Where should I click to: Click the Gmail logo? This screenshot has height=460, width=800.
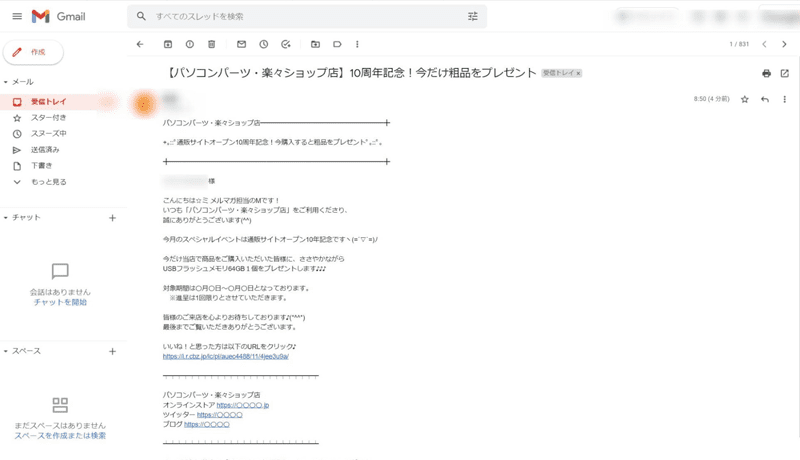(58, 16)
